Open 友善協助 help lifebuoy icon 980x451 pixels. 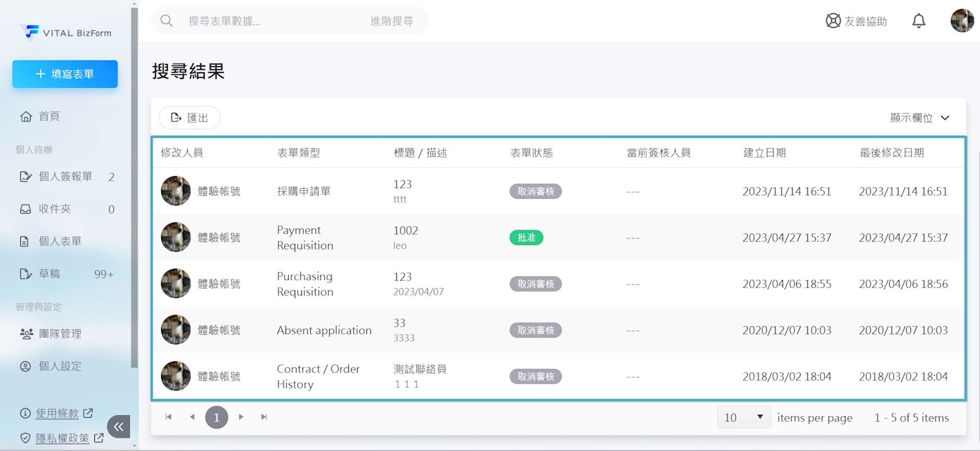pyautogui.click(x=833, y=21)
